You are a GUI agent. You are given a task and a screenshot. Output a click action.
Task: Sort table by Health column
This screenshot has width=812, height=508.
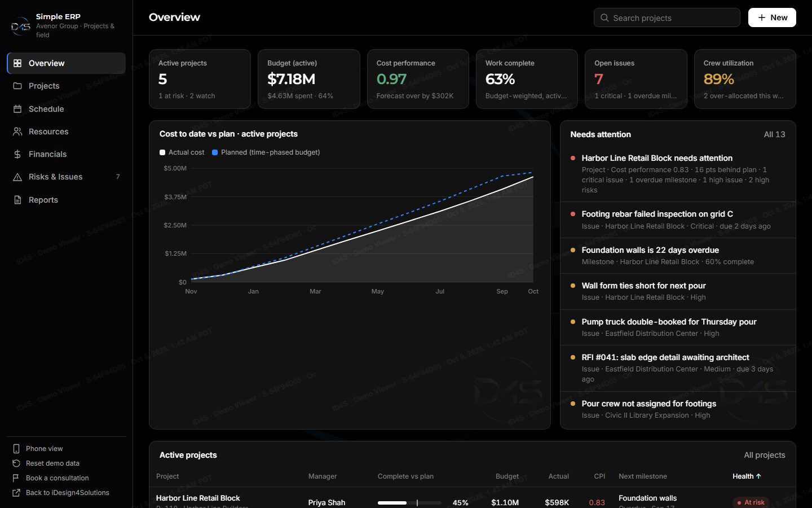pyautogui.click(x=747, y=476)
